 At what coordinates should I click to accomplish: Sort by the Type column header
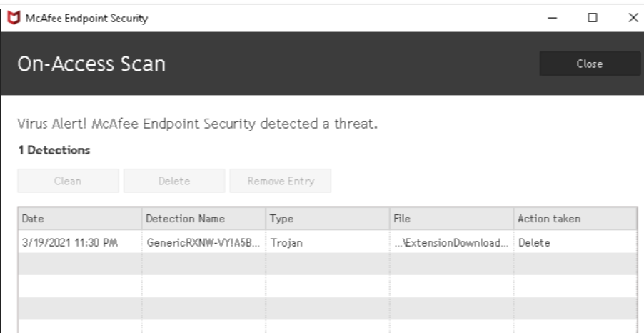[328, 219]
